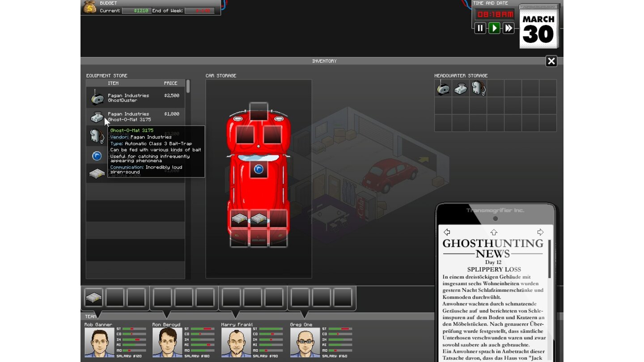Select the GhostDuster icon in Equipment Store
644x362 pixels.
[97, 98]
